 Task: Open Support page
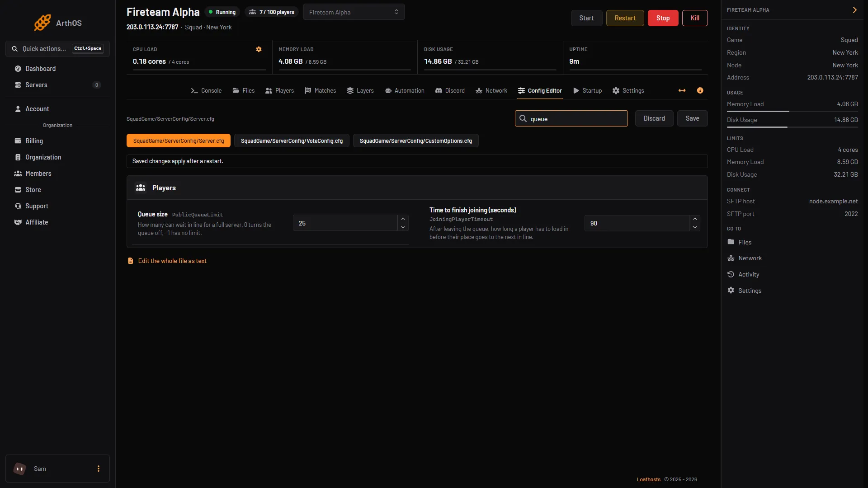pos(57,206)
